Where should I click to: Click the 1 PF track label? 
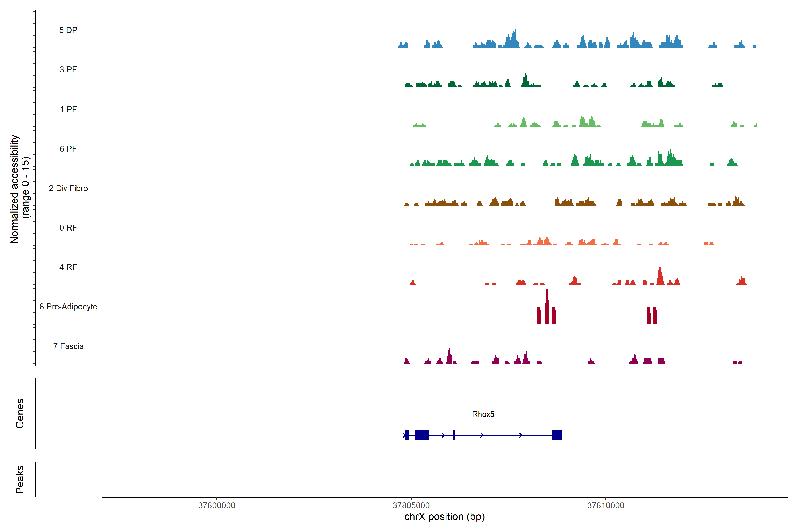(x=68, y=109)
